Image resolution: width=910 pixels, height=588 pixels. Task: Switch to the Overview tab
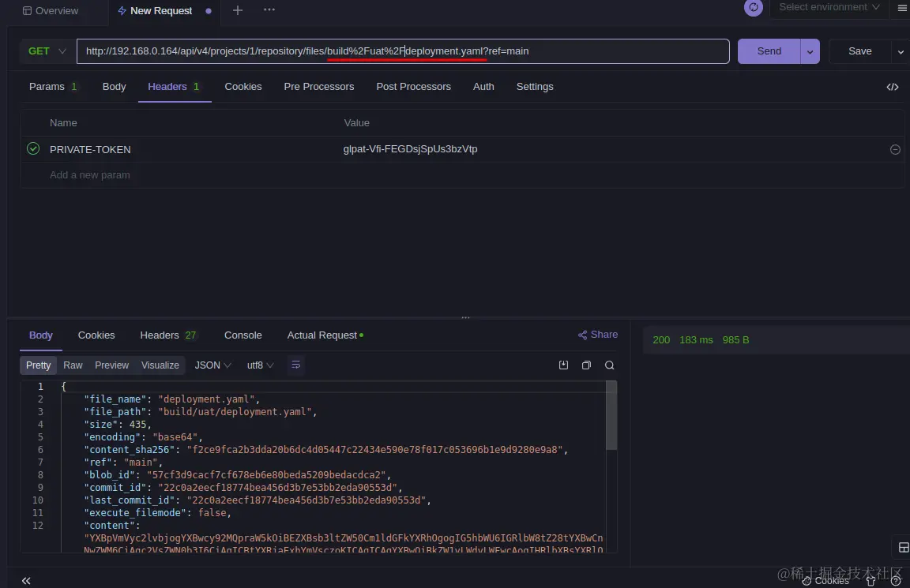pos(51,10)
